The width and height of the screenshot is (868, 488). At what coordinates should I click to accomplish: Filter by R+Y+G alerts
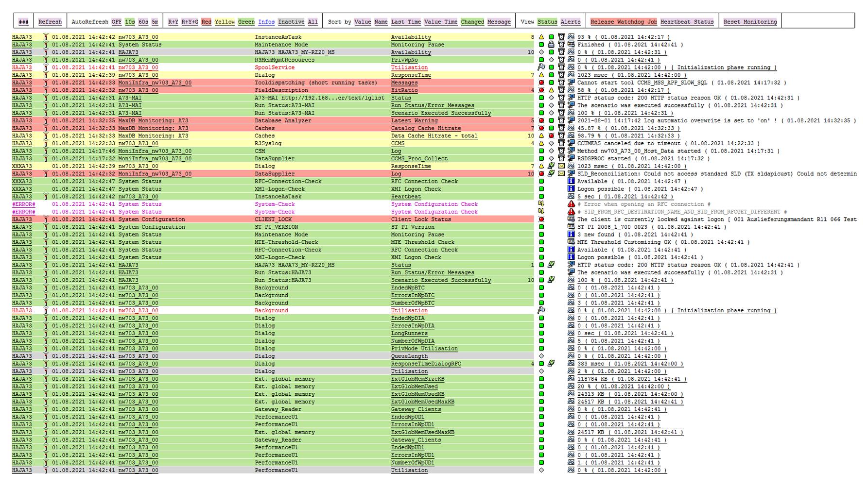click(x=190, y=22)
